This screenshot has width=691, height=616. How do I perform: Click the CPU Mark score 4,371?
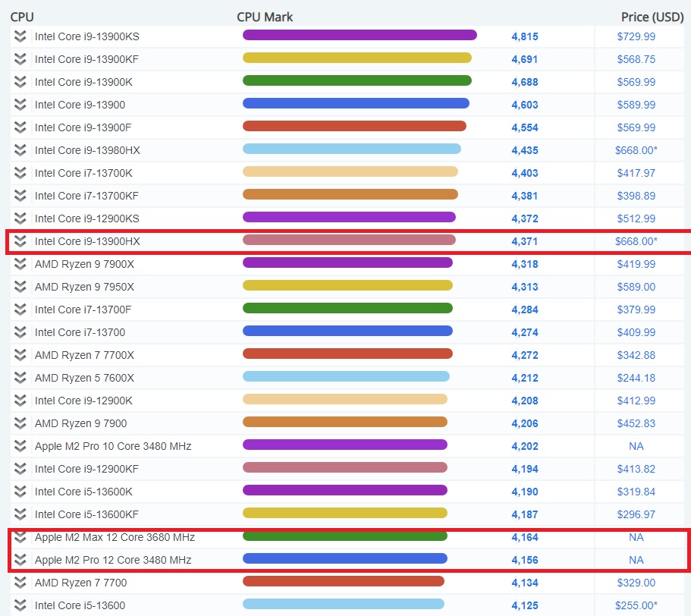coord(524,241)
